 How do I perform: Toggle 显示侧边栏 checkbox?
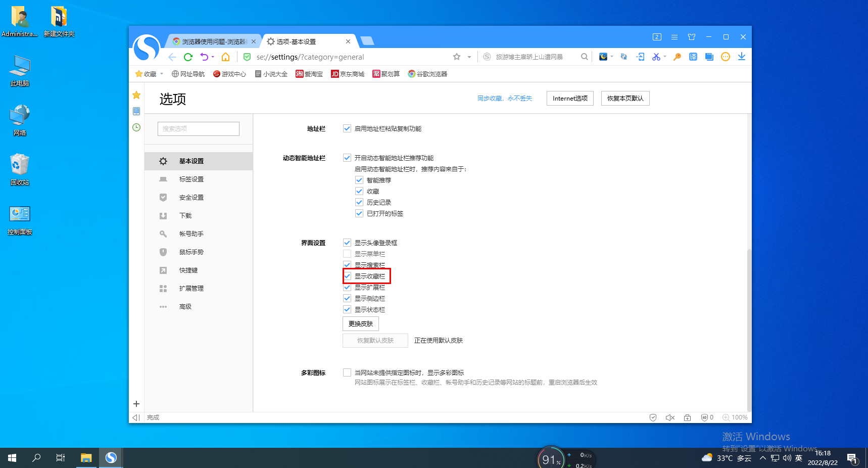click(x=347, y=298)
